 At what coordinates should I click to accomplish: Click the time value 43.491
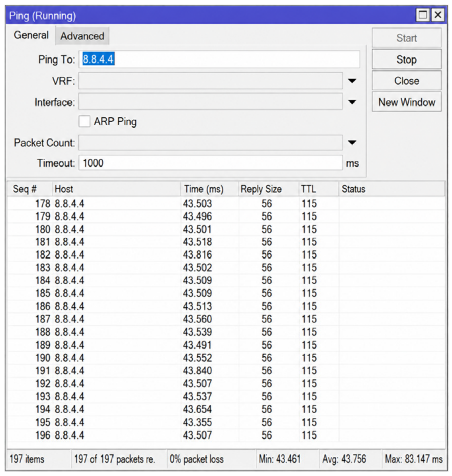pyautogui.click(x=197, y=345)
